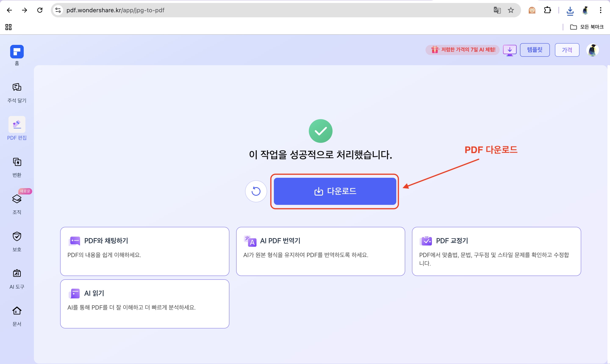This screenshot has height=364, width=610.
Task: Open the 가격 pricing button
Action: pos(567,50)
